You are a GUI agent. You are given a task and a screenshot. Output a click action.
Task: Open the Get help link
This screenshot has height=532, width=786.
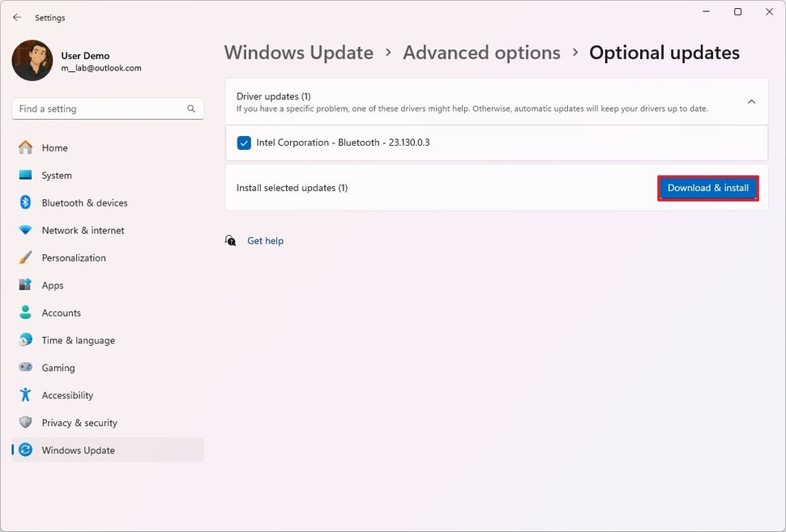click(265, 240)
